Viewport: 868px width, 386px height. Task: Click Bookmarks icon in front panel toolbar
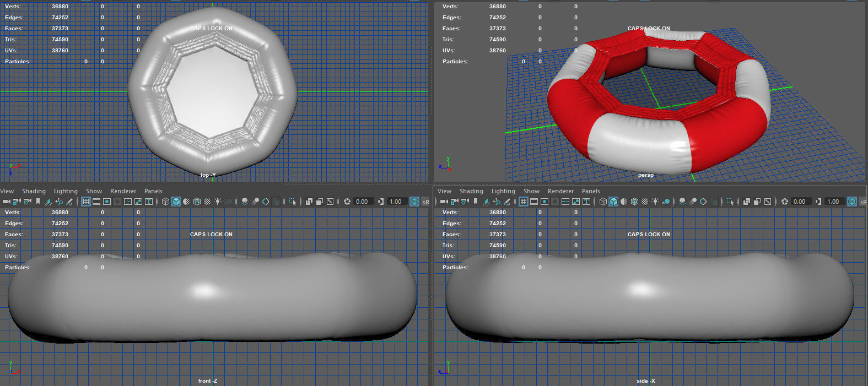38,202
